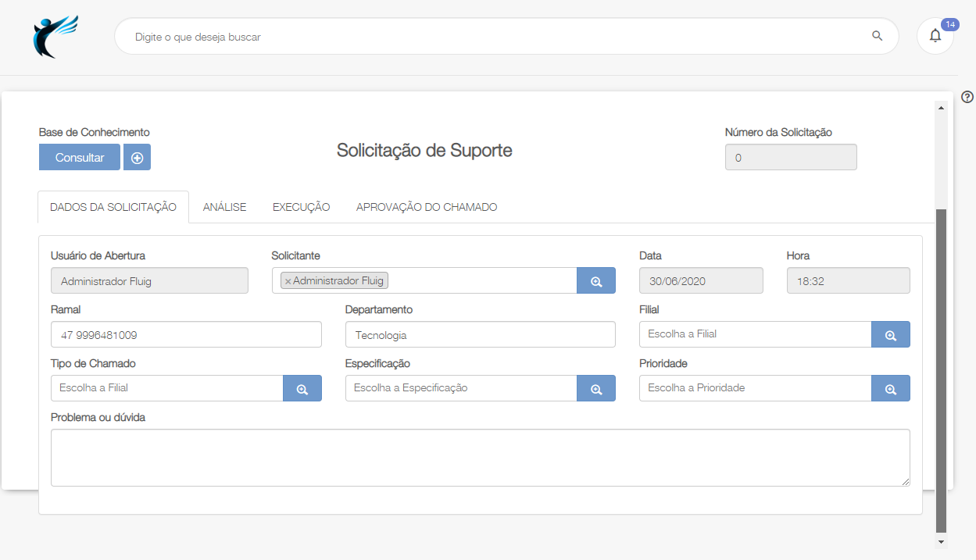This screenshot has width=976, height=560.
Task: Open the APROVAÇÃO DO CHAMADO tab
Action: click(x=427, y=207)
